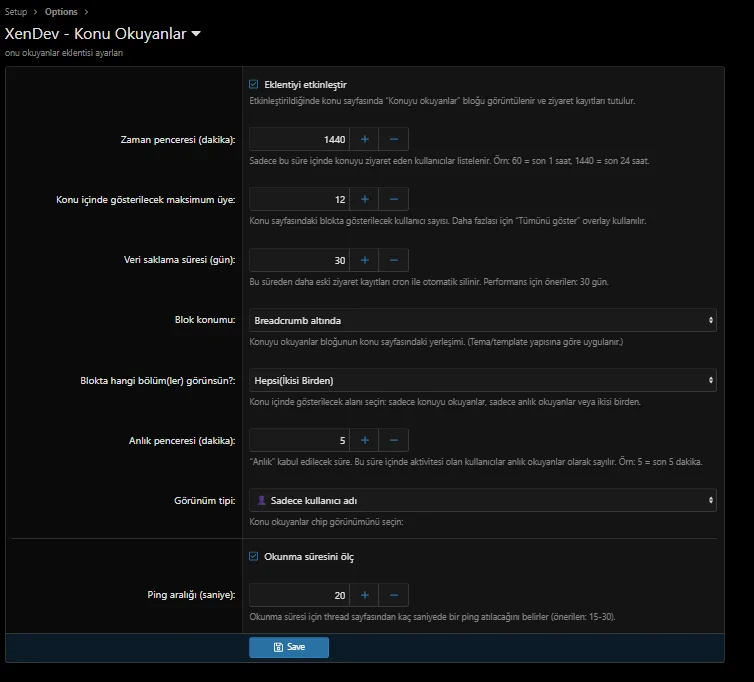Open the Blokta hangi bölüm görünsün dropdown

coord(482,380)
